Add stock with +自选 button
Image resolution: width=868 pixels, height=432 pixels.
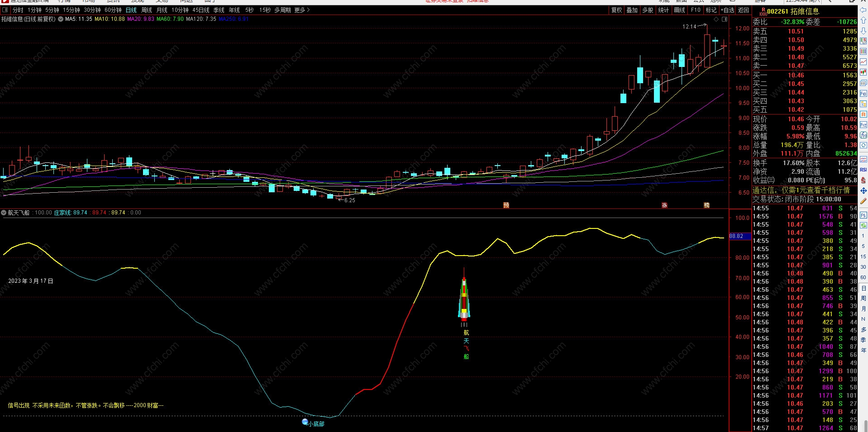[x=727, y=10]
